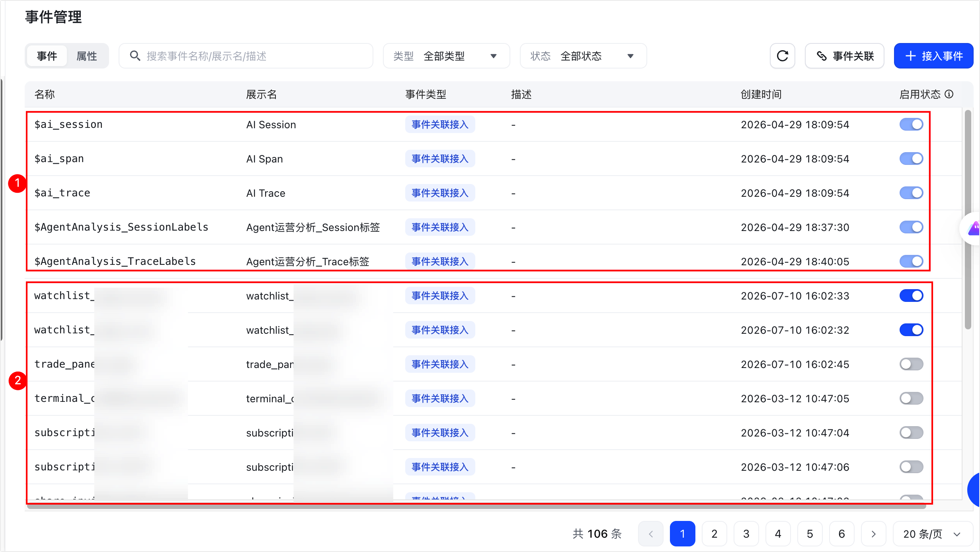This screenshot has height=552, width=980.
Task: Enable the subscripti switch dated 10:47:06
Action: coord(911,467)
